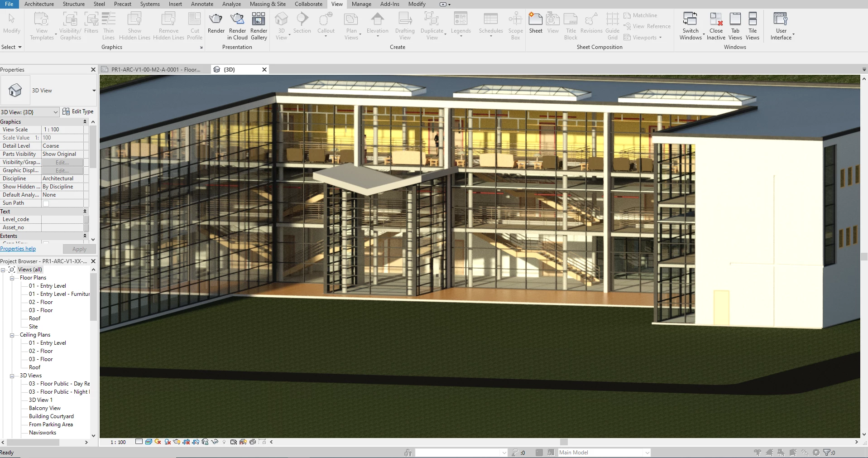Open Building Courtyard 3D view
Viewport: 868px width, 458px height.
[51, 416]
